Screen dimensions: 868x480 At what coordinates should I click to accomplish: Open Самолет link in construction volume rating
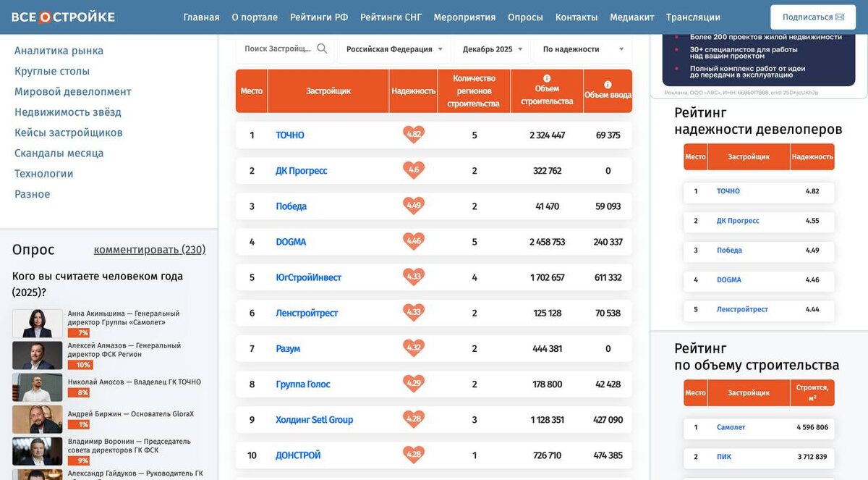731,427
